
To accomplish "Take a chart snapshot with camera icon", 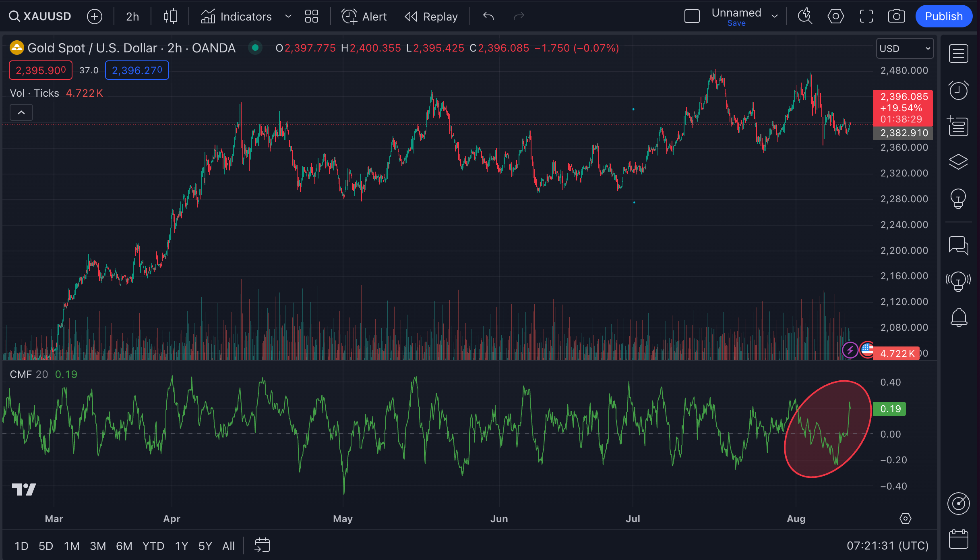I will click(896, 17).
